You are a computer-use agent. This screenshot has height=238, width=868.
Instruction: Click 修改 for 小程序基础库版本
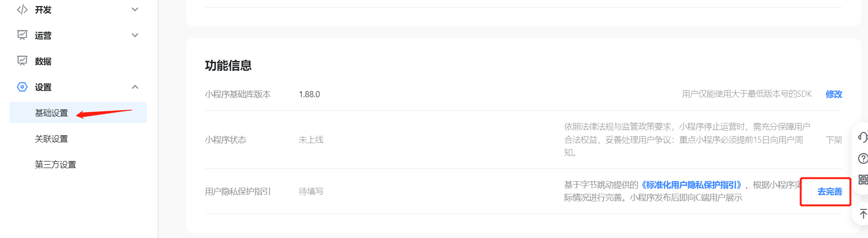[833, 94]
